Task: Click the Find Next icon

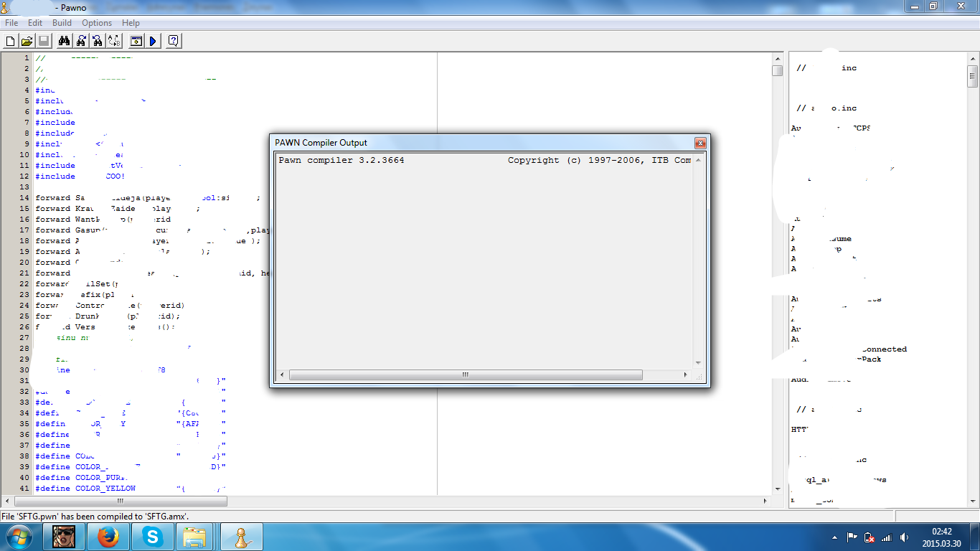Action: click(81, 41)
